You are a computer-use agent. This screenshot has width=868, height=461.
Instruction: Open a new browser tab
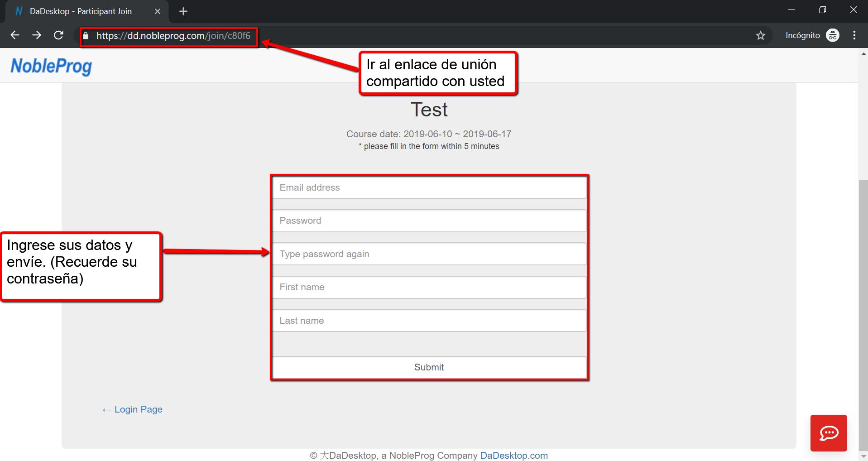tap(183, 11)
